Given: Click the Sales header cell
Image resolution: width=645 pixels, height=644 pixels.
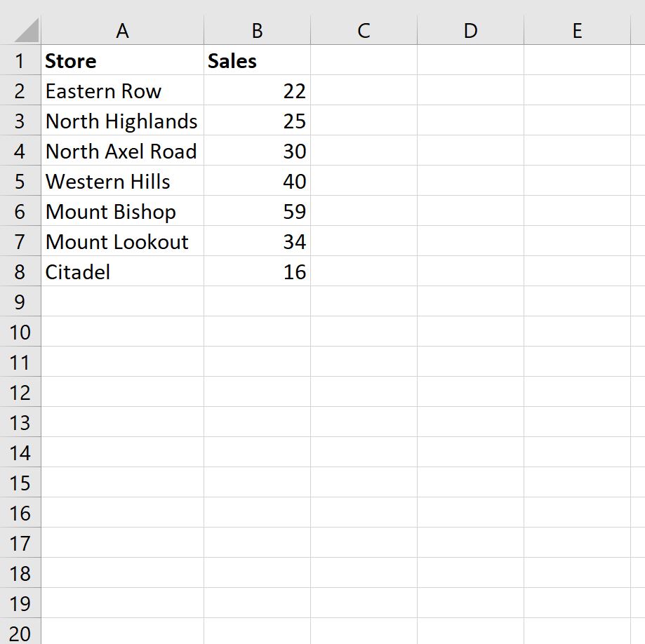Looking at the screenshot, I should click(257, 61).
